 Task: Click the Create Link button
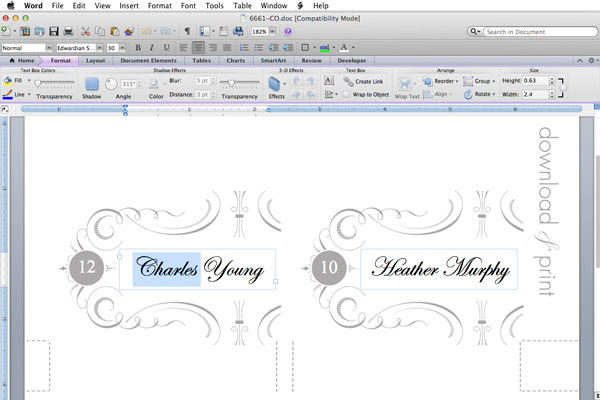click(x=364, y=81)
